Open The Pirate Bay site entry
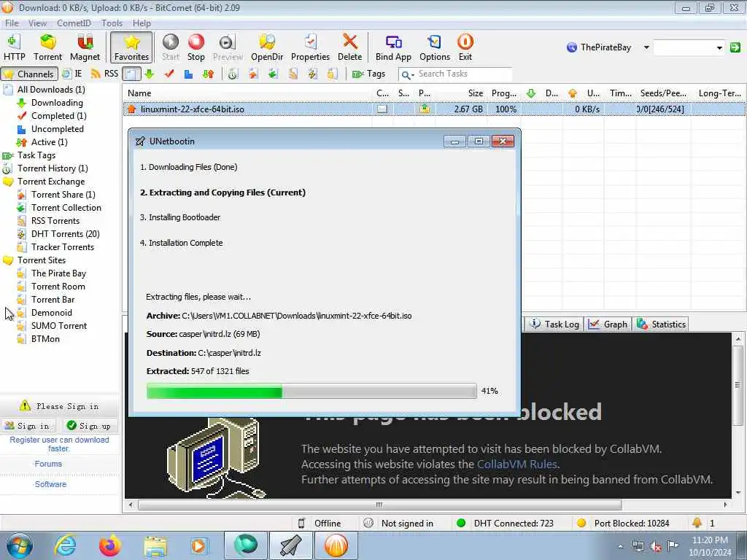Image resolution: width=747 pixels, height=560 pixels. (58, 273)
